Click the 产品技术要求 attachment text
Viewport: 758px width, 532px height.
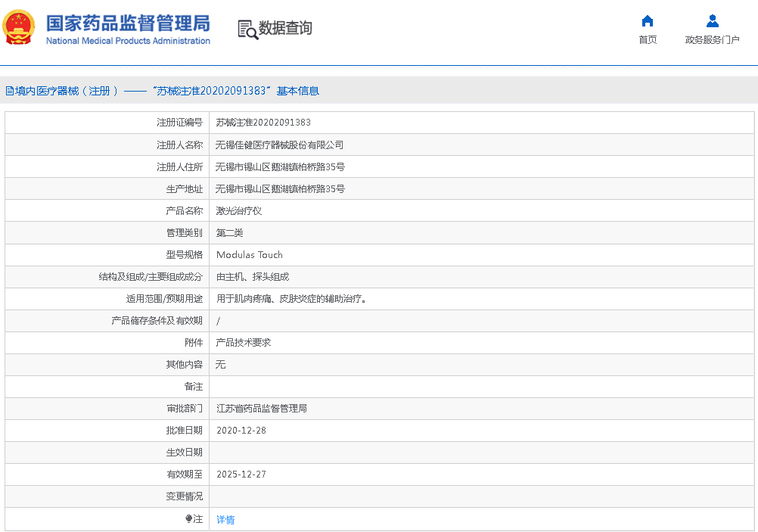[244, 343]
